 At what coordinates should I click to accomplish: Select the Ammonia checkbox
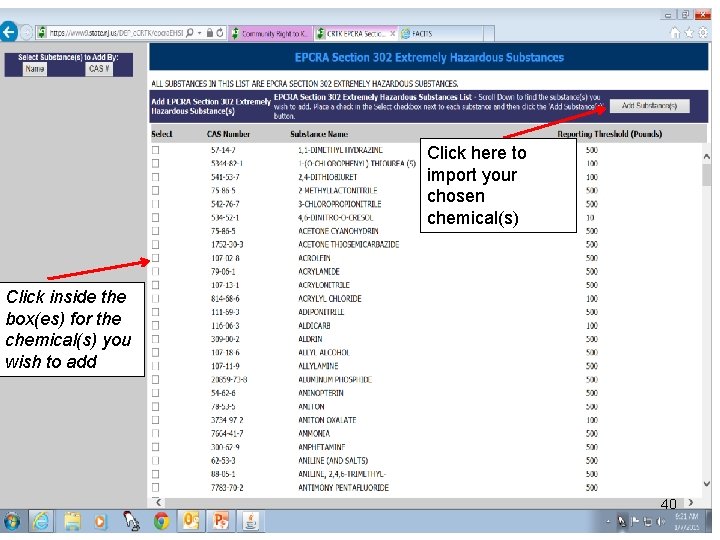coord(156,433)
